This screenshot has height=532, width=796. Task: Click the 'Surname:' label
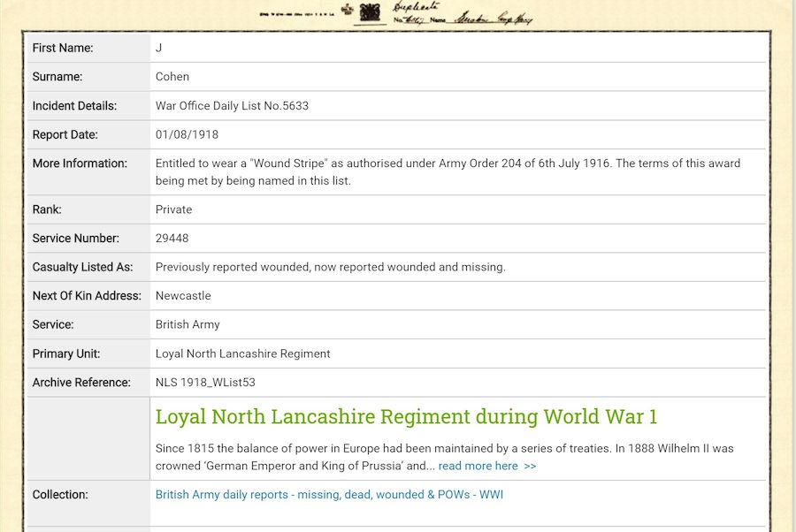(57, 77)
